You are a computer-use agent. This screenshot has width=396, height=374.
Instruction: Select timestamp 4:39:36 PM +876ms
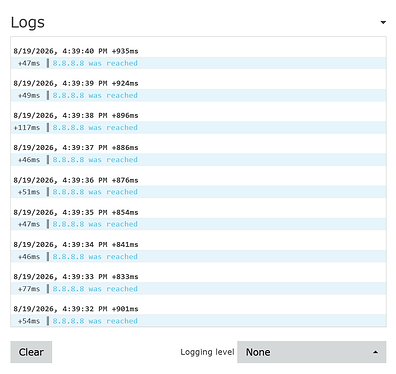pos(76,180)
